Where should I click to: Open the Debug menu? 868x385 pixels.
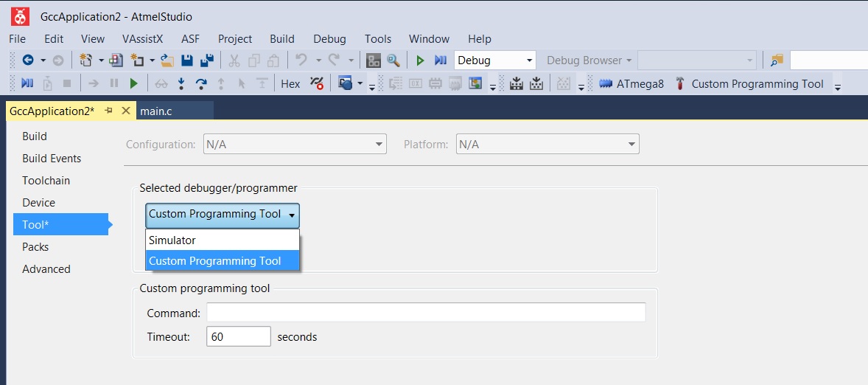(x=329, y=39)
